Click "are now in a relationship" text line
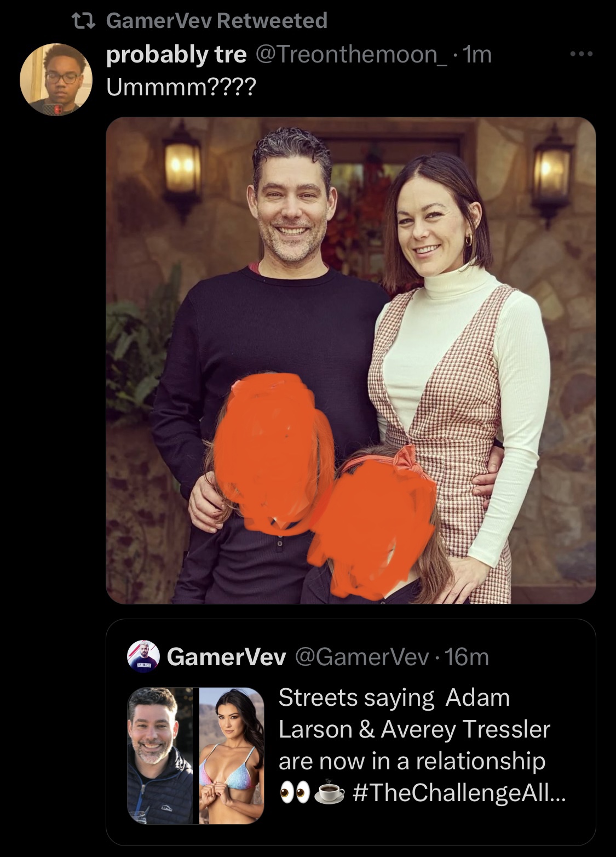Image resolution: width=616 pixels, height=857 pixels. pos(412,762)
